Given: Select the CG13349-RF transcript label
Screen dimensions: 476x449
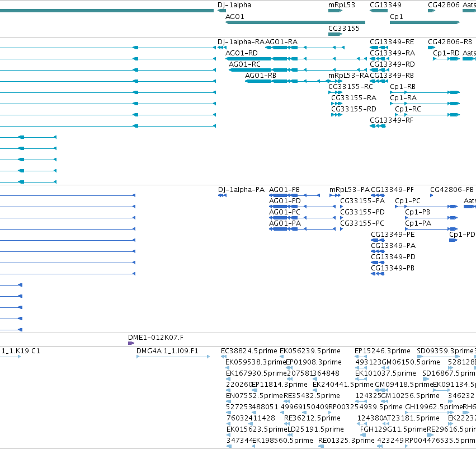Looking at the screenshot, I should pyautogui.click(x=392, y=120).
